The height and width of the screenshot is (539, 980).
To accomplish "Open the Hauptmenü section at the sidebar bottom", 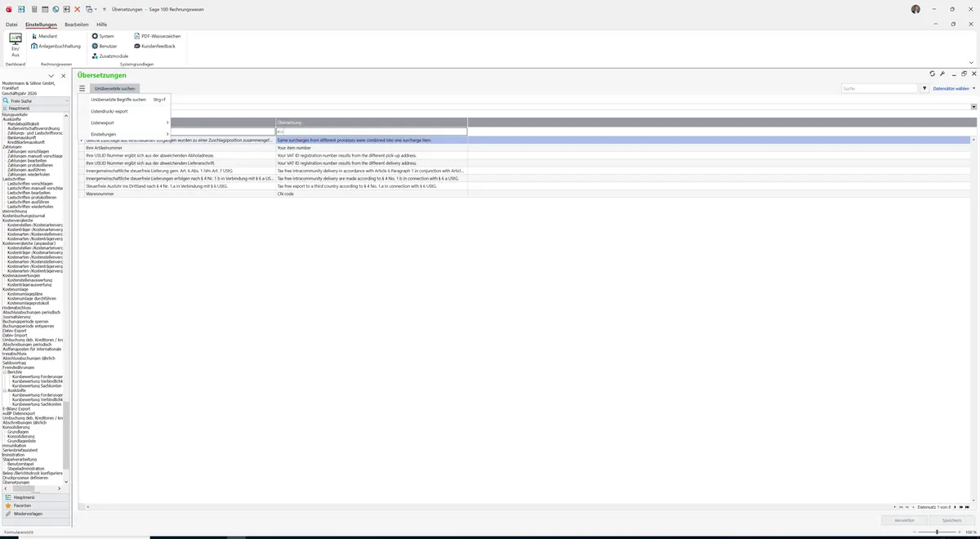I will point(35,497).
